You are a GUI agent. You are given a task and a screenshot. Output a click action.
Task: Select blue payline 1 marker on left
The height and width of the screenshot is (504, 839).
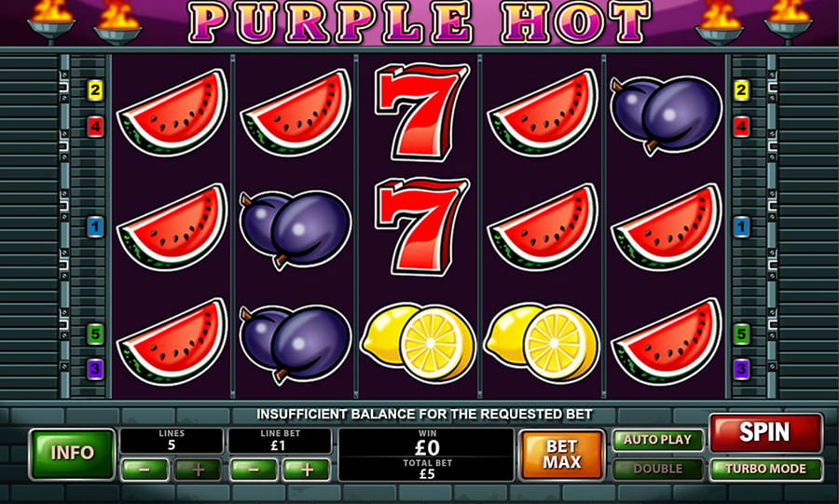click(x=95, y=227)
